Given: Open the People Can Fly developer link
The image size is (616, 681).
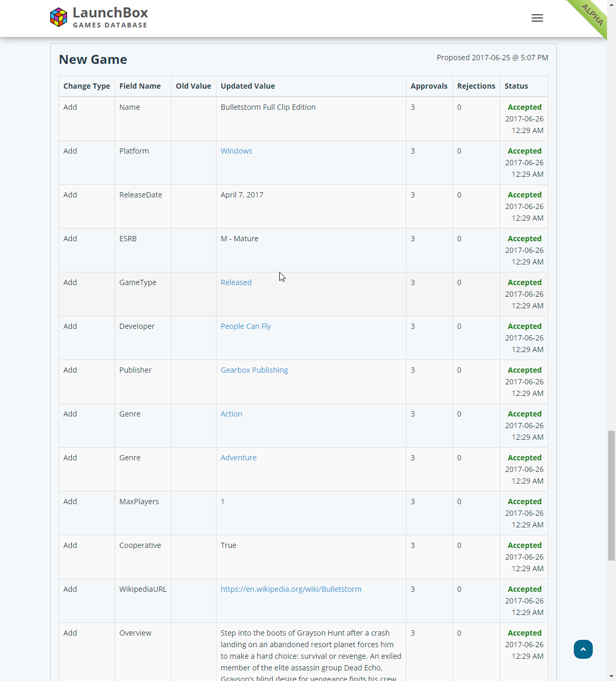Looking at the screenshot, I should 245,326.
